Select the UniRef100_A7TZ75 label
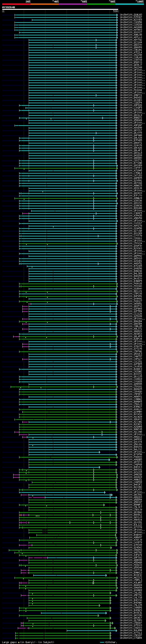This screenshot has height=644, width=146. click(131, 349)
